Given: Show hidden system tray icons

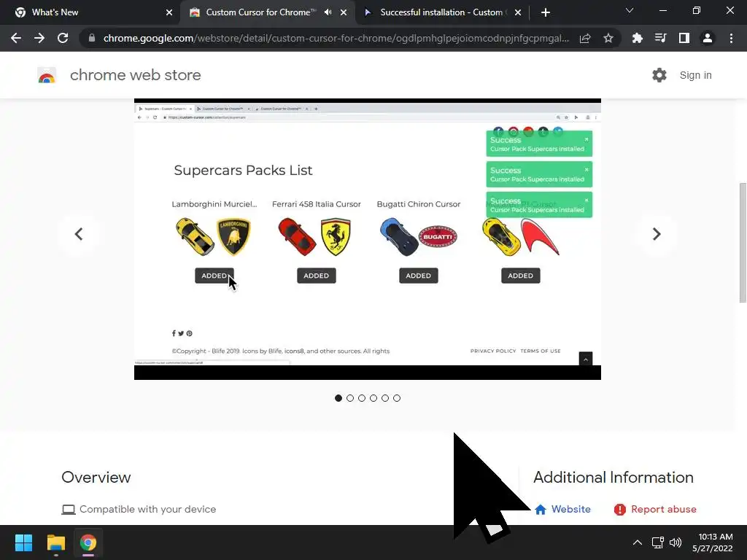Looking at the screenshot, I should tap(637, 542).
